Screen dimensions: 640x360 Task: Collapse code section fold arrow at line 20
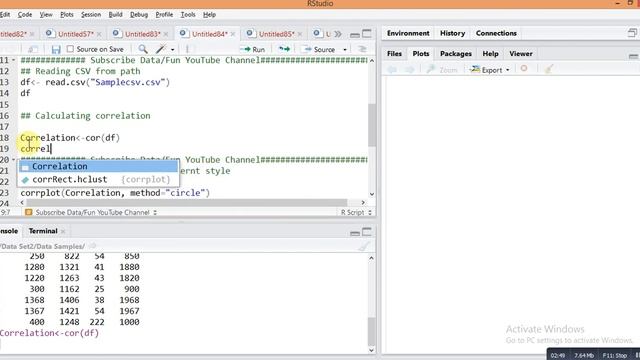(13, 160)
